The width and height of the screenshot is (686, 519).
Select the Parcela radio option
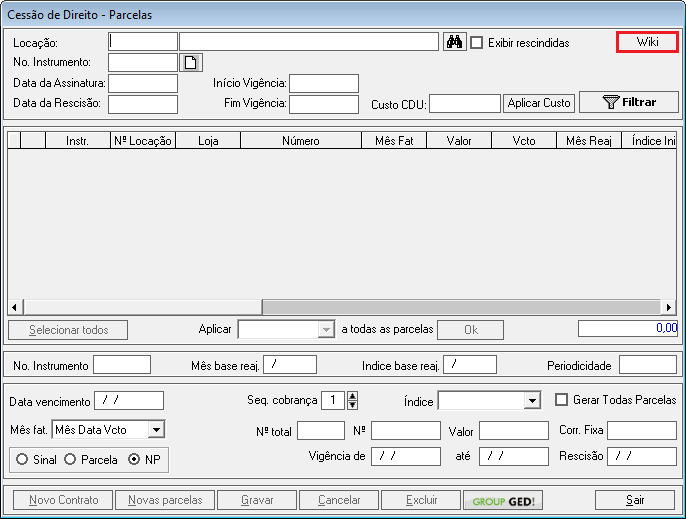tap(70, 459)
